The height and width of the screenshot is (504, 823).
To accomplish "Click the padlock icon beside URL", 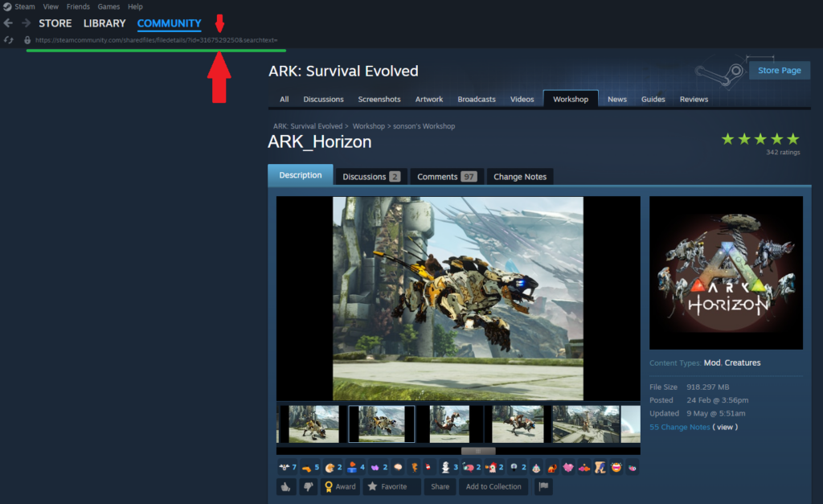I will 27,39.
